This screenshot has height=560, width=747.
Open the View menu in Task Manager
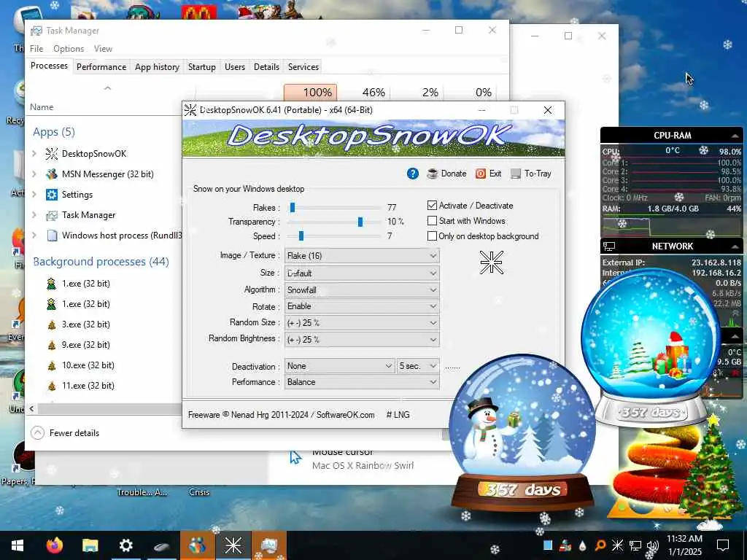[103, 49]
